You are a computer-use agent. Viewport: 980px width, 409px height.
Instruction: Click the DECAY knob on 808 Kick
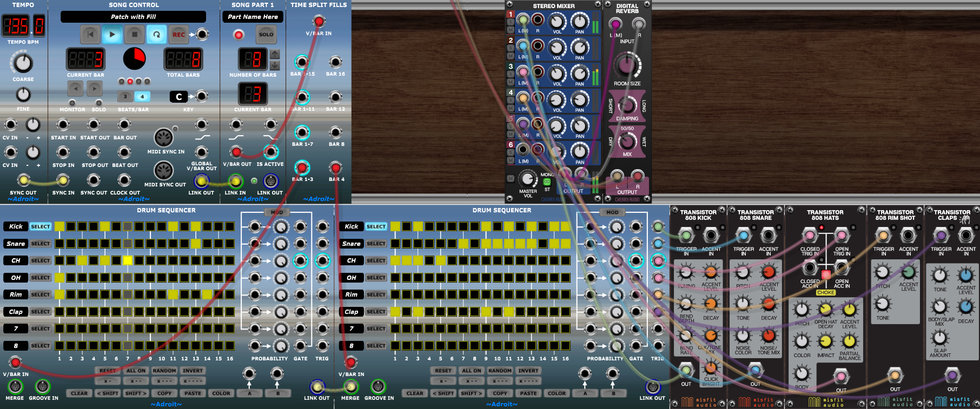(x=711, y=304)
